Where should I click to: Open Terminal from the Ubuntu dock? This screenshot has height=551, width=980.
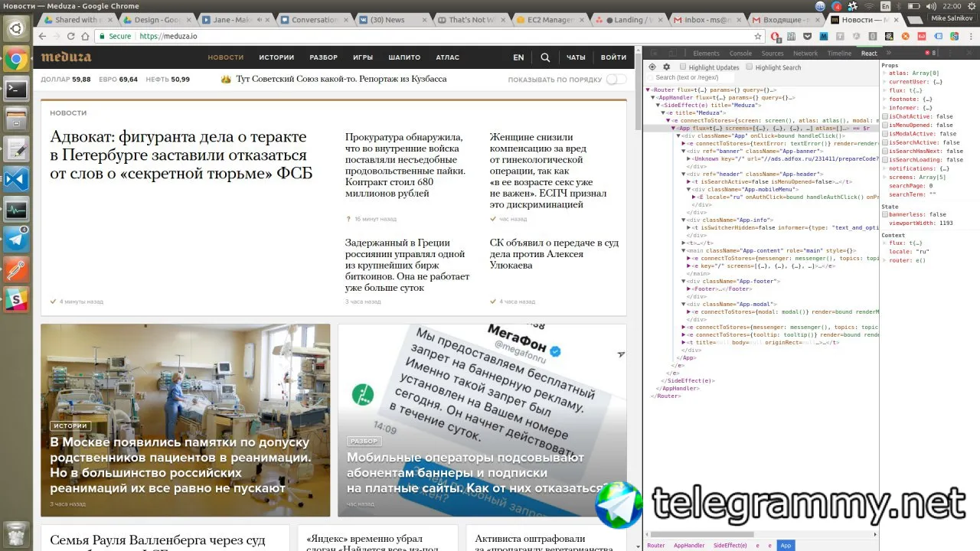point(16,89)
